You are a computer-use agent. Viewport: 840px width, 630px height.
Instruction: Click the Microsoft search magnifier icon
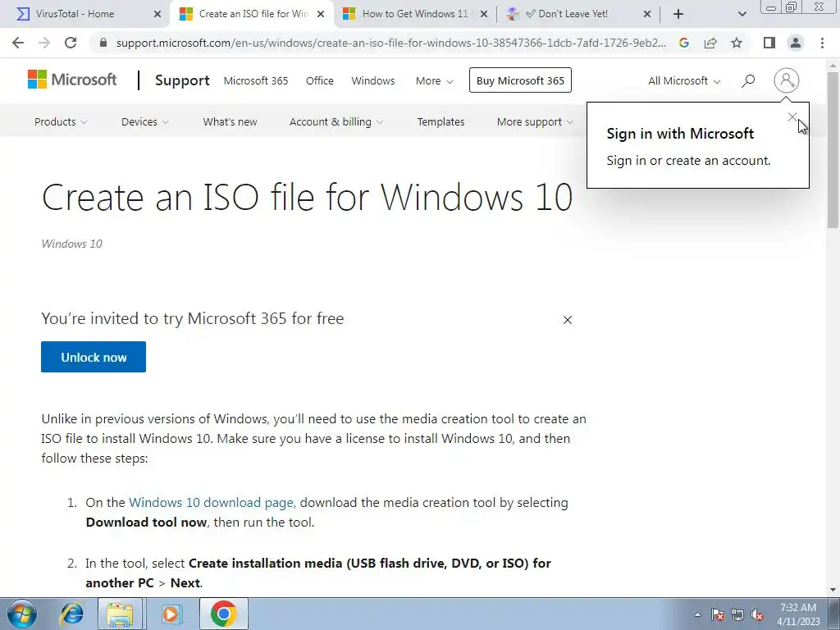tap(748, 81)
